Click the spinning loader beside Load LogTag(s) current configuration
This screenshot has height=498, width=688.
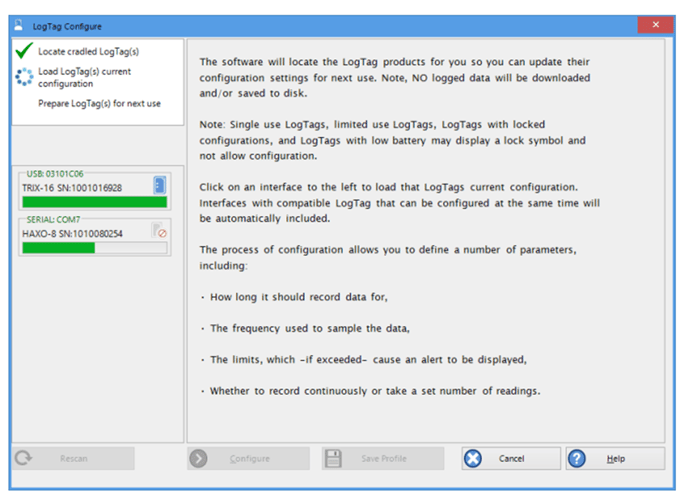24,77
